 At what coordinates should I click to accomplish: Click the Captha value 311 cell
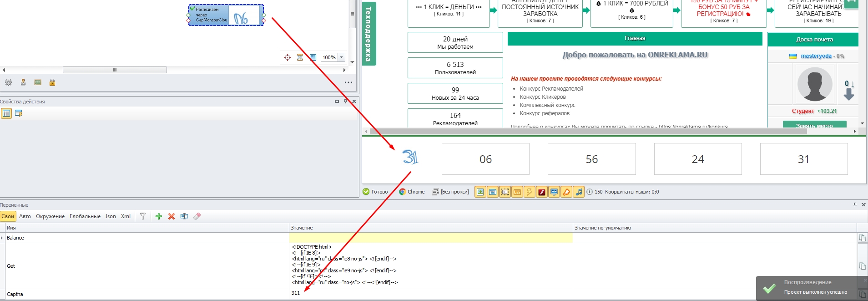[x=431, y=294]
